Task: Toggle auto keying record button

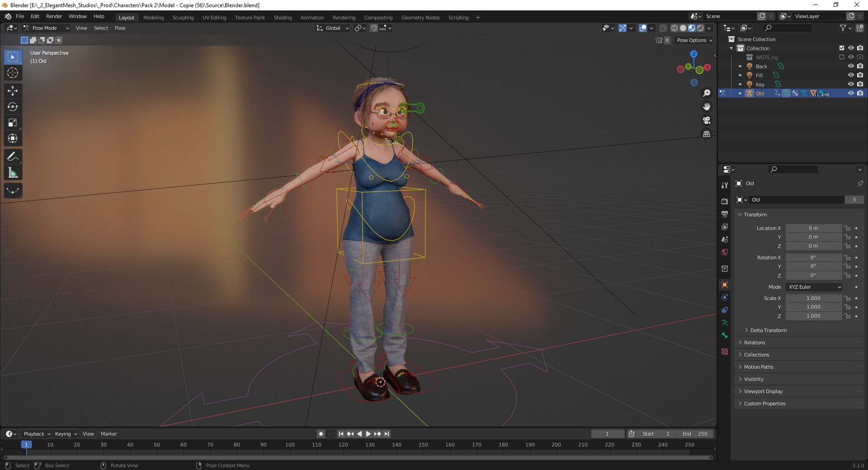Action: click(321, 434)
